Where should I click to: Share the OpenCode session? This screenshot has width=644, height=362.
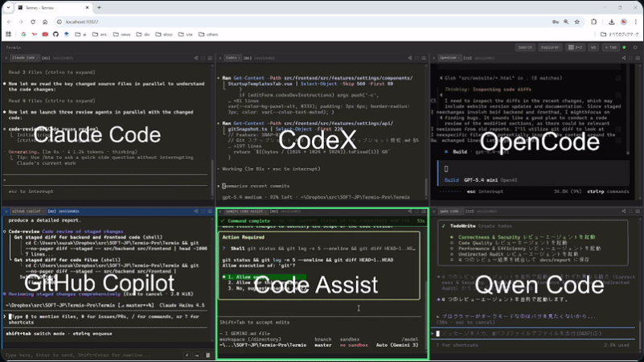(624, 58)
